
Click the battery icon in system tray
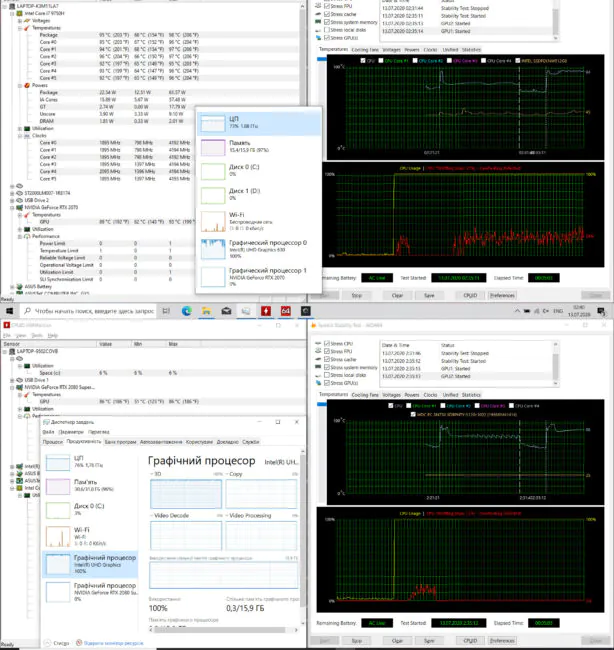(x=527, y=311)
